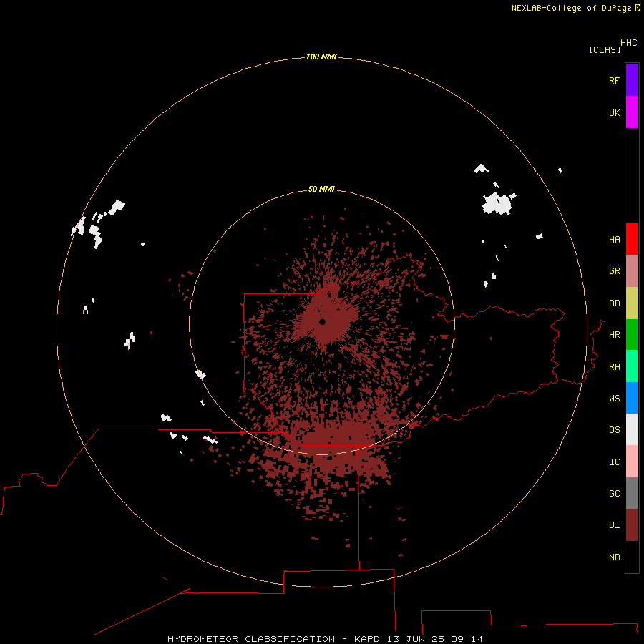Click the white DS legend swatch
Screen dimensions: 644x644
[632, 429]
